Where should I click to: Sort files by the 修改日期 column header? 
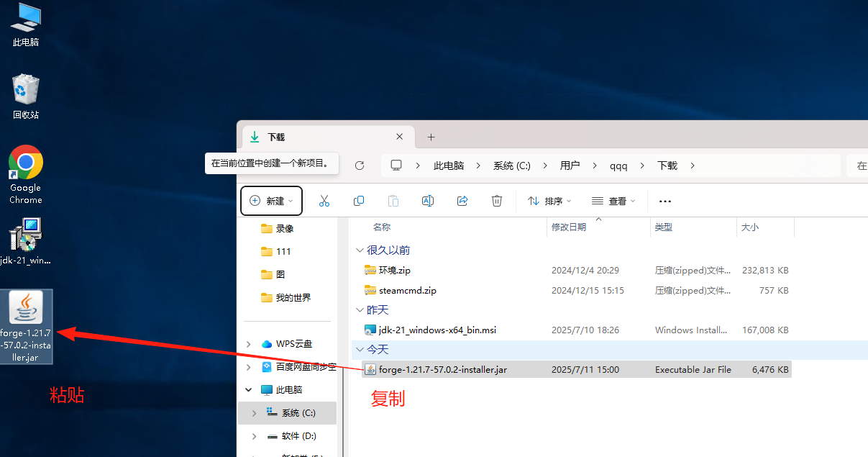click(569, 227)
